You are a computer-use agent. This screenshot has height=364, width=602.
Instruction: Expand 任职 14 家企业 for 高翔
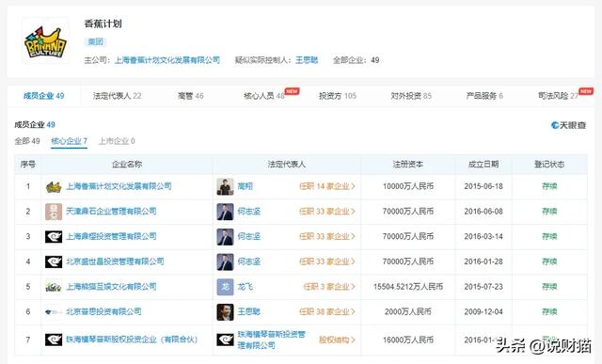point(327,186)
